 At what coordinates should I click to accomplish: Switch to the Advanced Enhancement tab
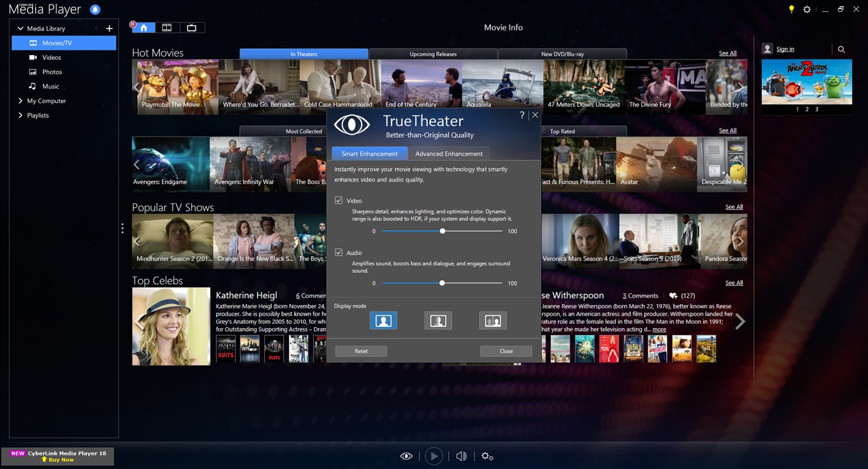tap(449, 153)
